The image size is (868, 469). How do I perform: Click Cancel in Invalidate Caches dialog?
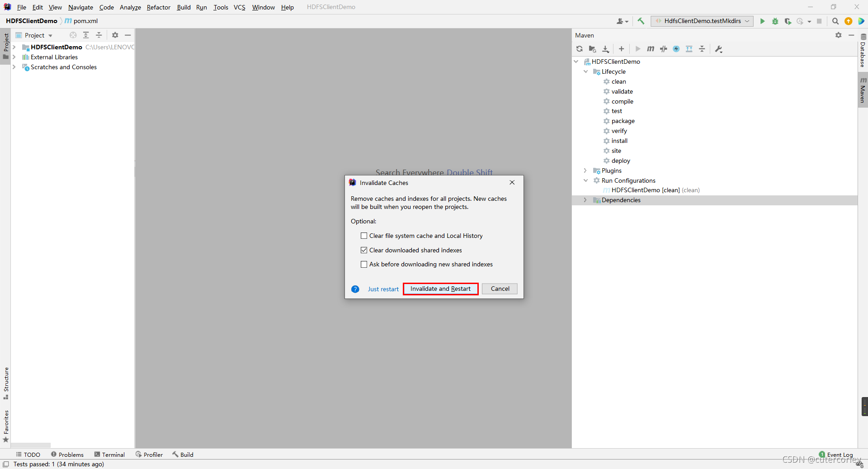(500, 289)
